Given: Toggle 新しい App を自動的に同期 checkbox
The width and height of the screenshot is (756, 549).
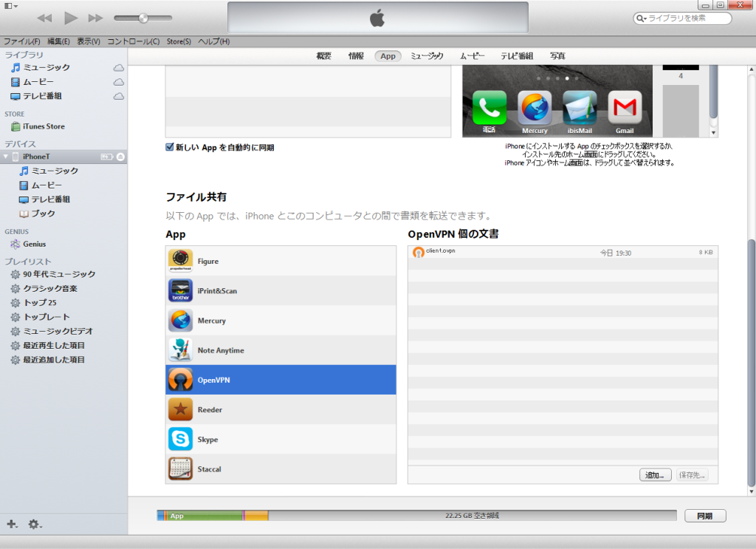Looking at the screenshot, I should [170, 147].
